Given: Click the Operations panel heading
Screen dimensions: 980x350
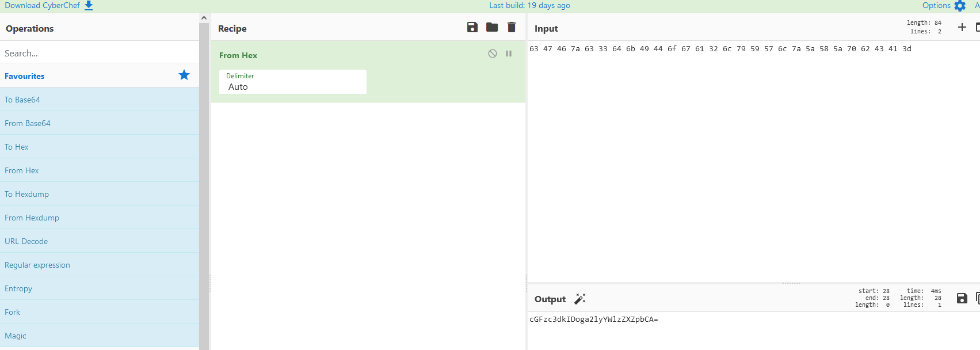Looking at the screenshot, I should pyautogui.click(x=30, y=28).
